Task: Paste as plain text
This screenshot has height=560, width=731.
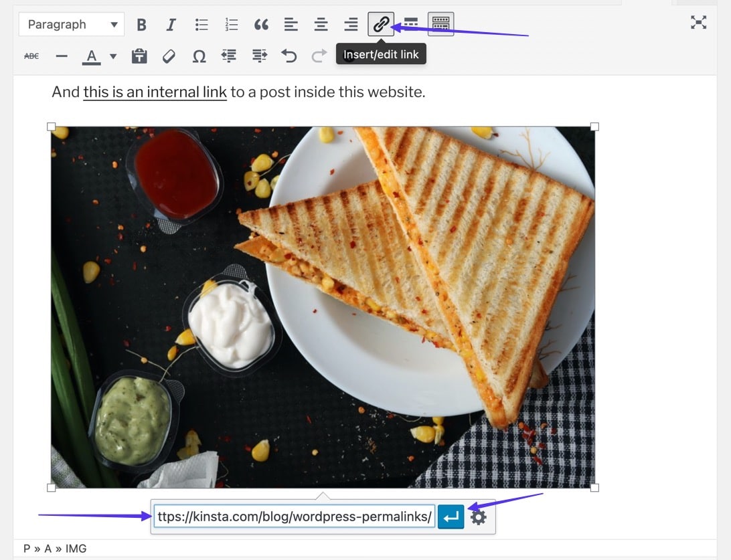Action: tap(139, 56)
